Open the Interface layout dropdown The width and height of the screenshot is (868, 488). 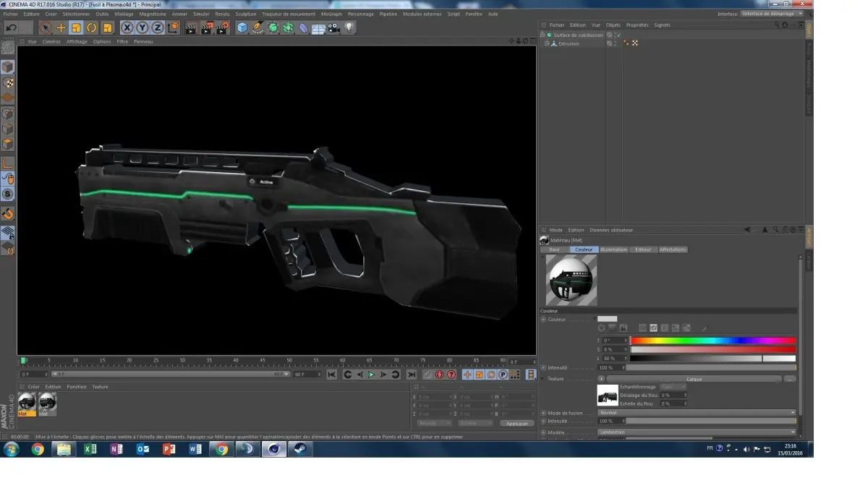click(772, 14)
